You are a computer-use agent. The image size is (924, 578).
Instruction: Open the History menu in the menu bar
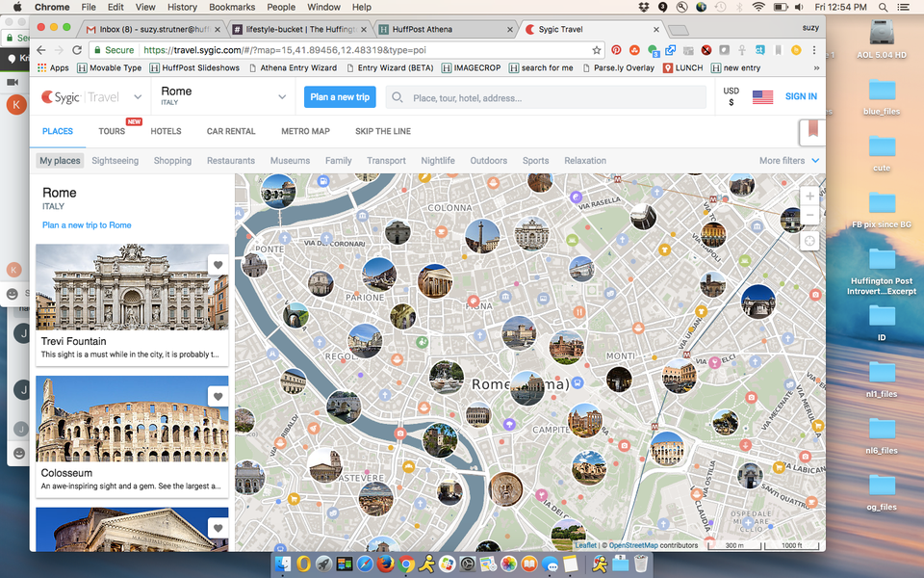182,7
